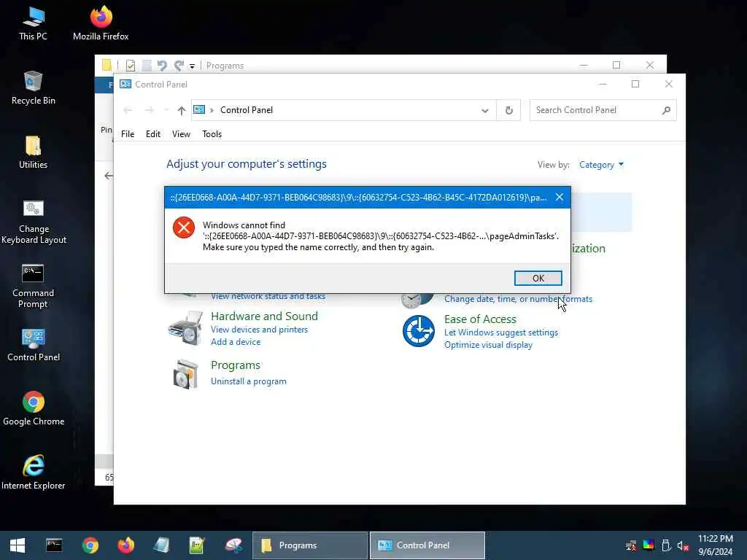
Task: Click the recent locations chevron beside Forward arrow
Action: point(166,111)
